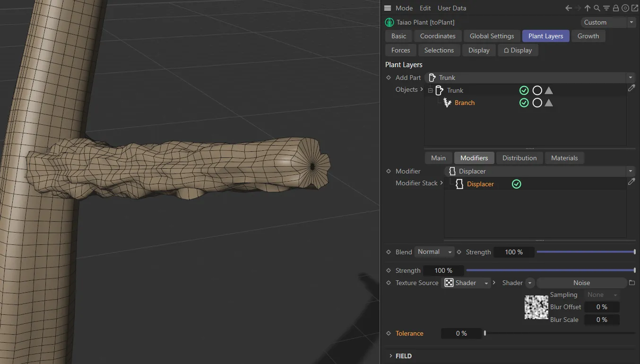Click the filter icon in Attributes header

click(606, 8)
